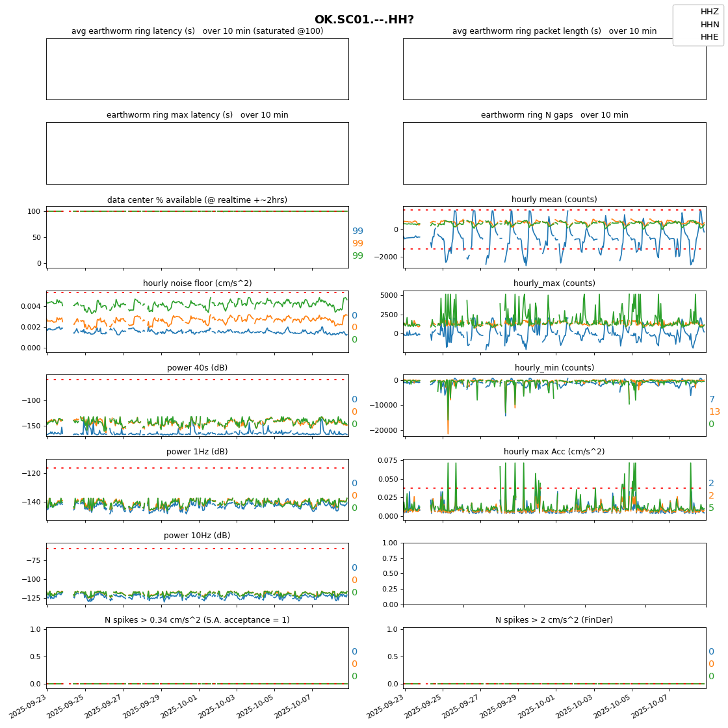
Task: Select the HHZ legend entry
Action: click(709, 12)
